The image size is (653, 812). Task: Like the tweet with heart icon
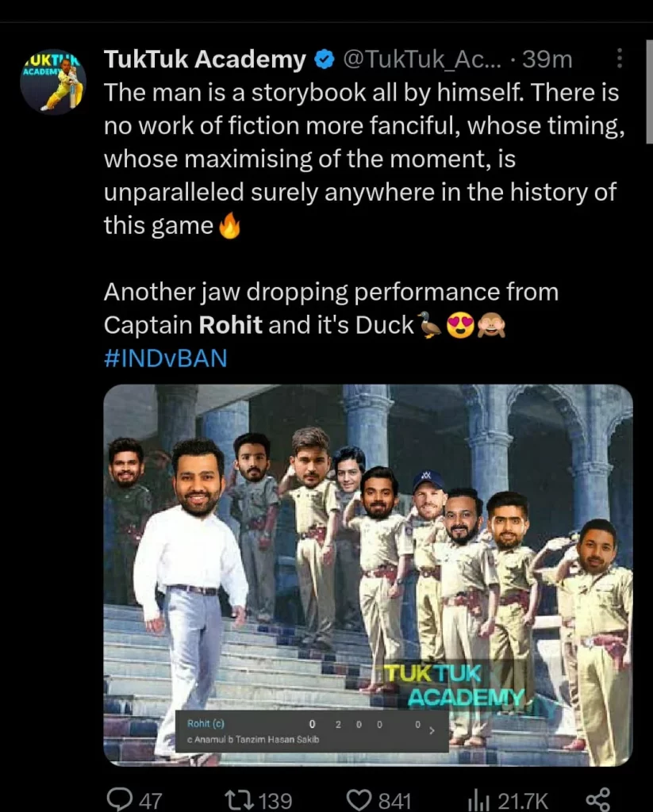pyautogui.click(x=359, y=799)
